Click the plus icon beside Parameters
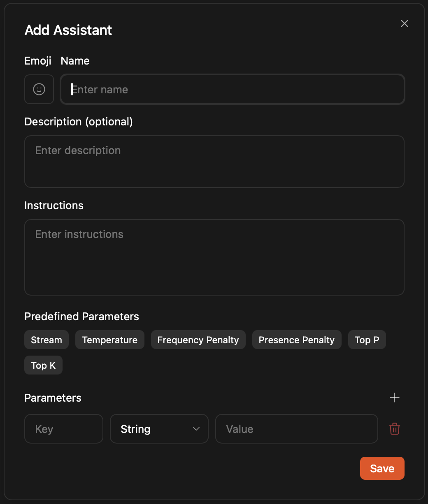 point(394,398)
